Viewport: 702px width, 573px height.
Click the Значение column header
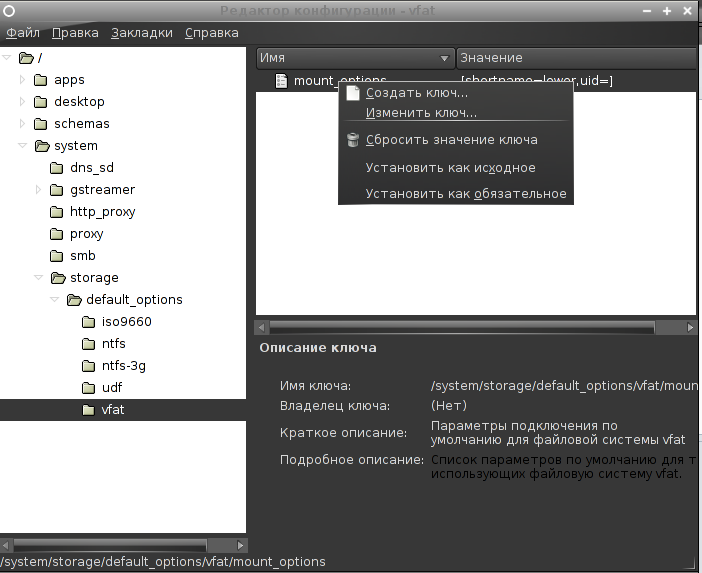pyautogui.click(x=577, y=58)
